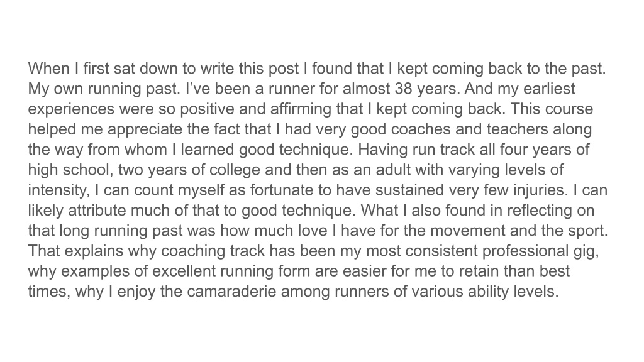The height and width of the screenshot is (362, 644).
Task: Click the word 'injuries' in seventh line
Action: pyautogui.click(x=537, y=190)
